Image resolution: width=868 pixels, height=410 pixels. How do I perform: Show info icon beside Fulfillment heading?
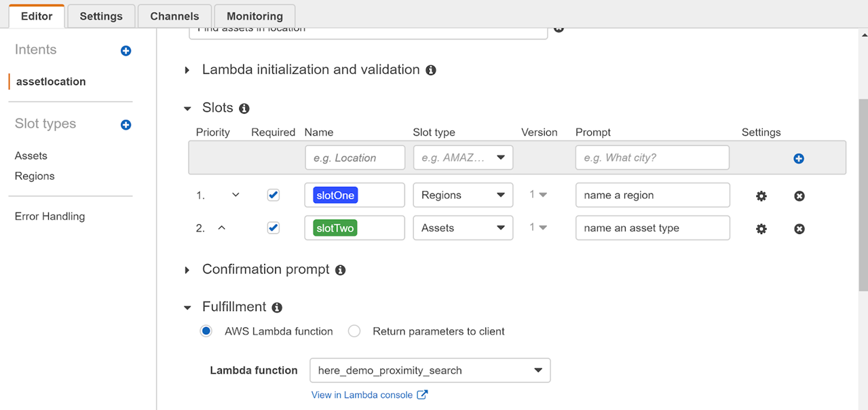coord(277,307)
